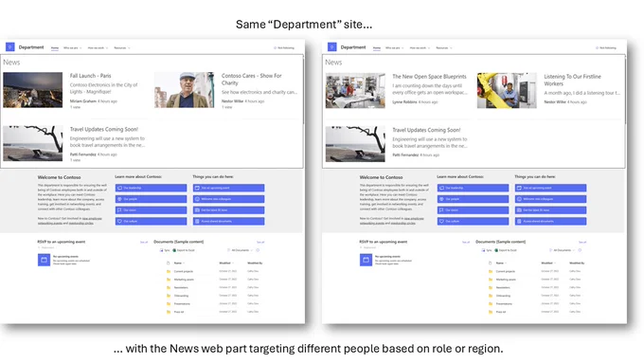Click news scrollbar in Blueprints screenshot
644x363 pixels.
pos(625,90)
